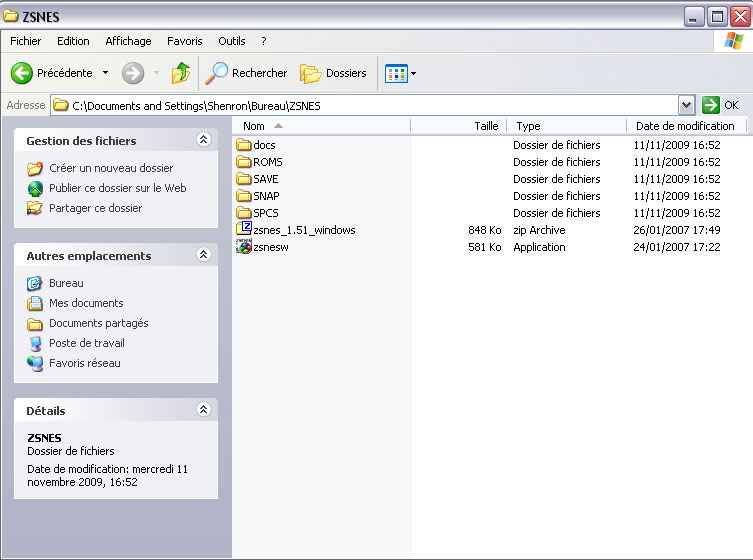Screen dimensions: 753x560
Task: Select the SNAP folder icon
Action: point(244,196)
